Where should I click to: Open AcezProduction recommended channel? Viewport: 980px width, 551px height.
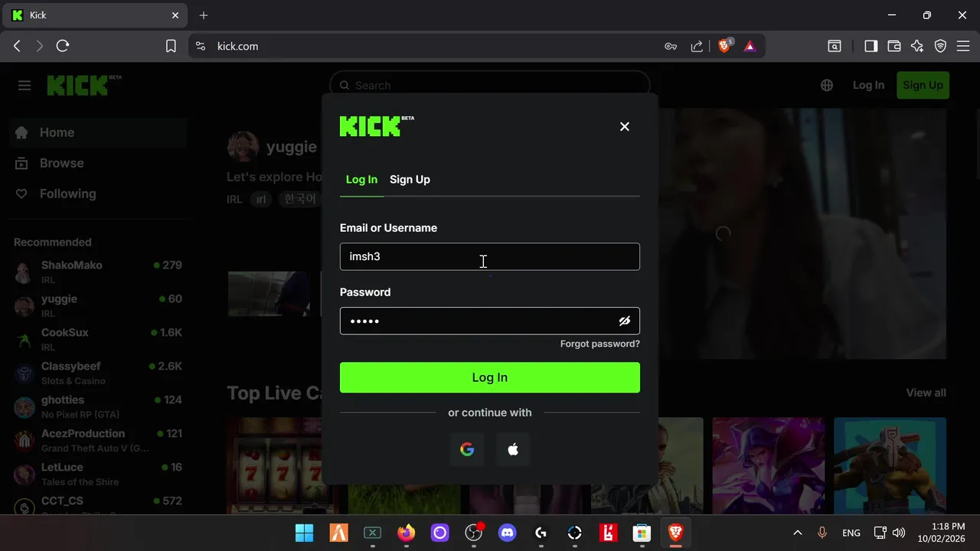coord(98,440)
